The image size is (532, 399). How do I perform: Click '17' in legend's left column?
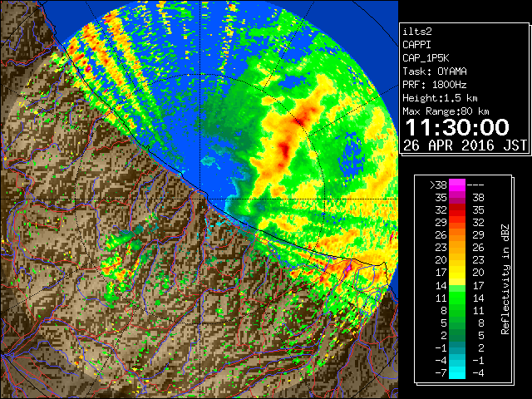pyautogui.click(x=441, y=273)
